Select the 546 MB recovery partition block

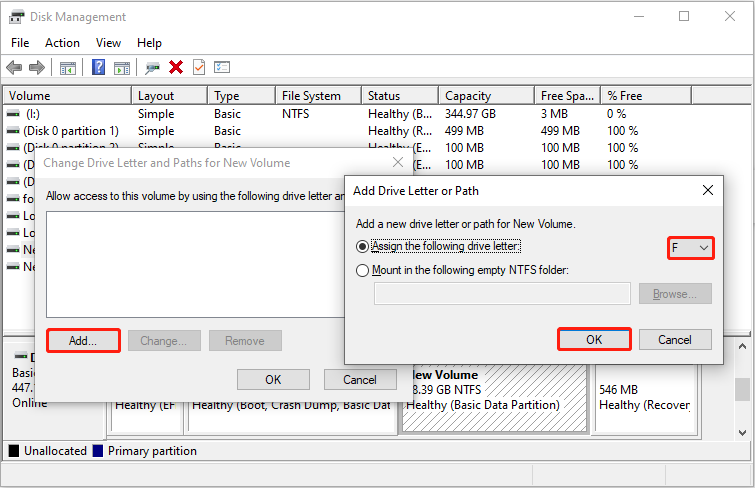click(645, 397)
